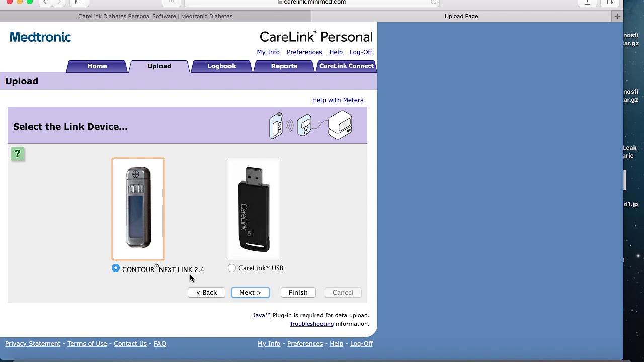Toggle the Safari sidebar button
Viewport: 644px width, 362px height.
(x=79, y=2)
